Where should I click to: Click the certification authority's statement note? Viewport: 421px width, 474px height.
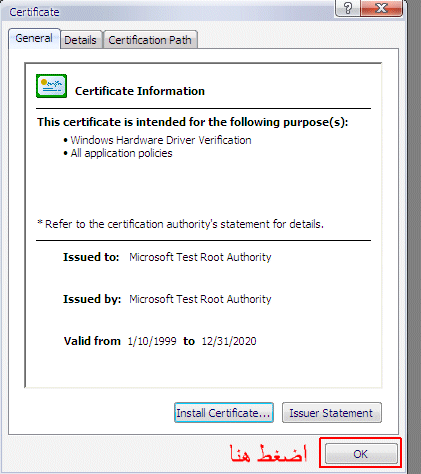pyautogui.click(x=180, y=224)
